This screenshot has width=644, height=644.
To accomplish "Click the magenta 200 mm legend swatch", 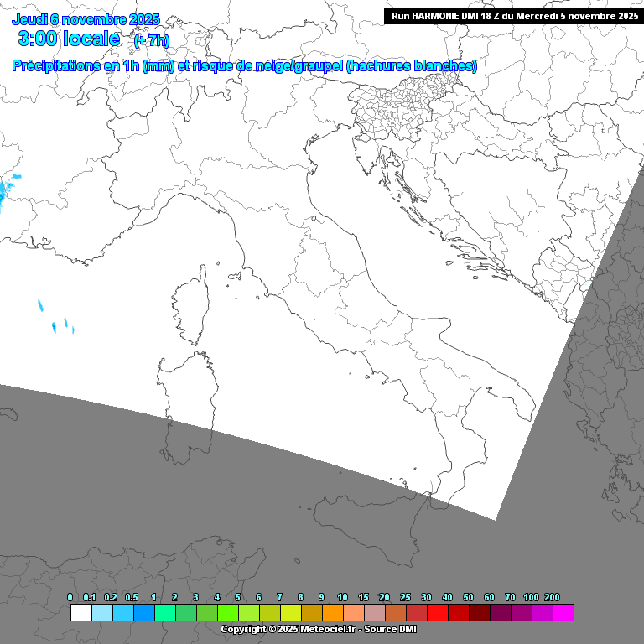I will [x=563, y=613].
